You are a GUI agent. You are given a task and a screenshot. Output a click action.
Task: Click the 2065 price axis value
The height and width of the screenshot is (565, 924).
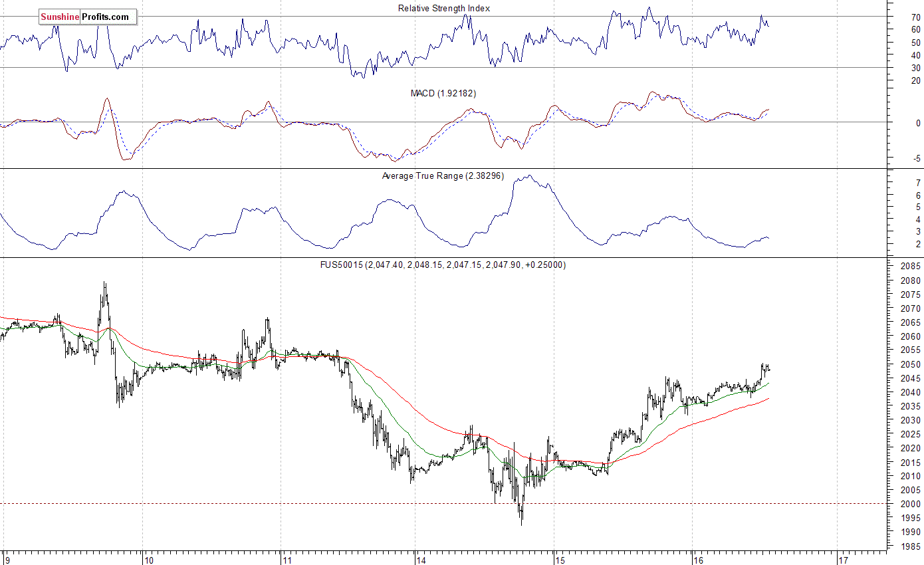911,323
